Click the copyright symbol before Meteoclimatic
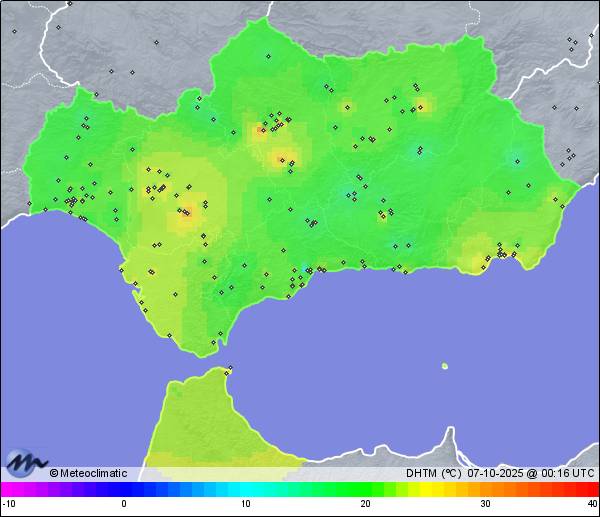Image resolution: width=600 pixels, height=517 pixels. point(54,474)
